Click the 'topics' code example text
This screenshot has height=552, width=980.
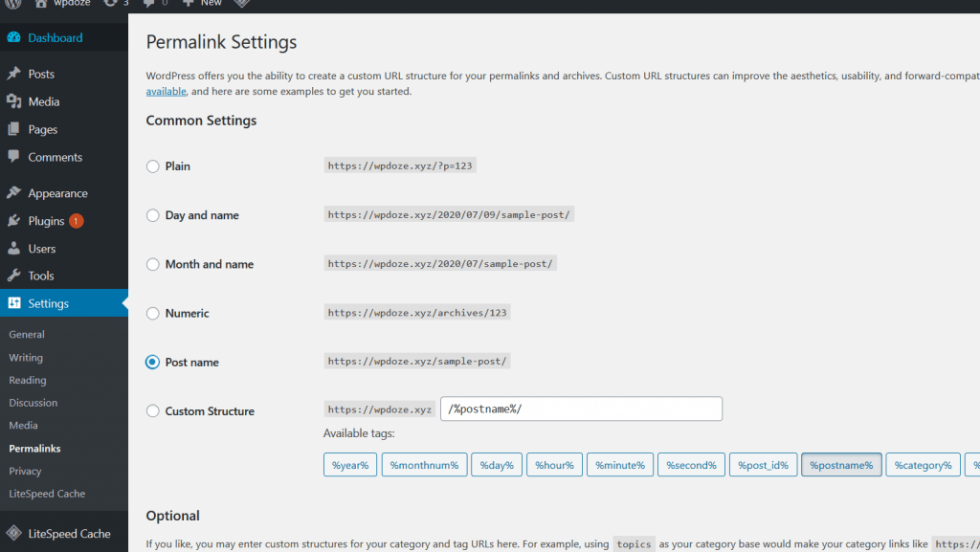click(634, 544)
